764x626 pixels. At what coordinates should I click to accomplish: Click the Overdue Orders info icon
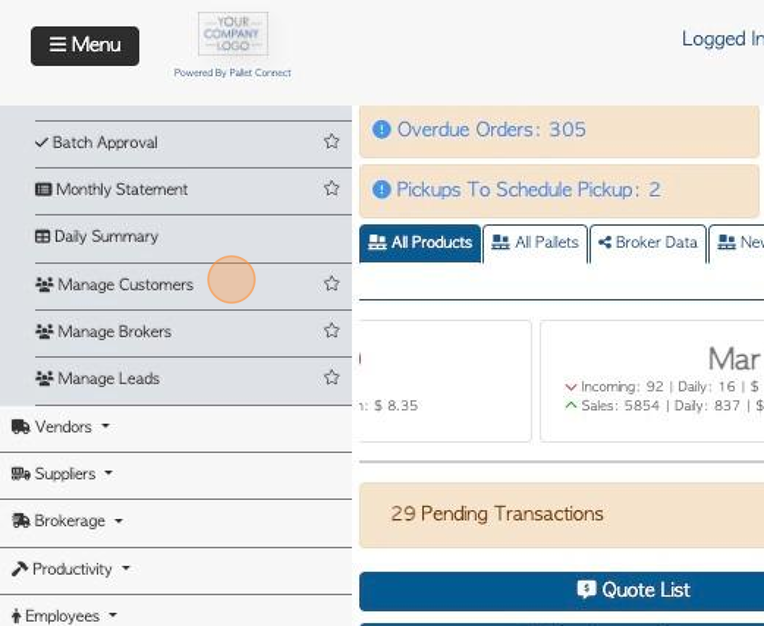(x=382, y=130)
